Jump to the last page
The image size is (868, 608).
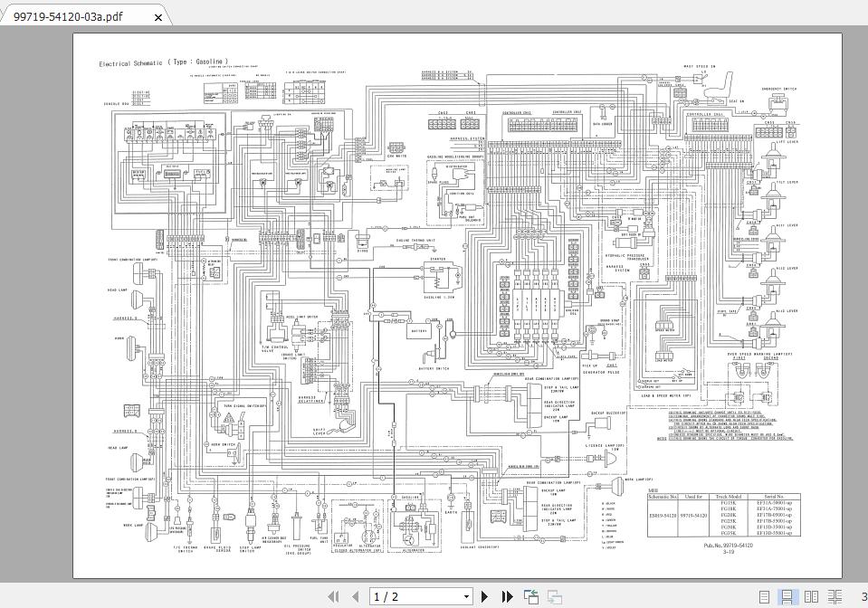pyautogui.click(x=507, y=596)
